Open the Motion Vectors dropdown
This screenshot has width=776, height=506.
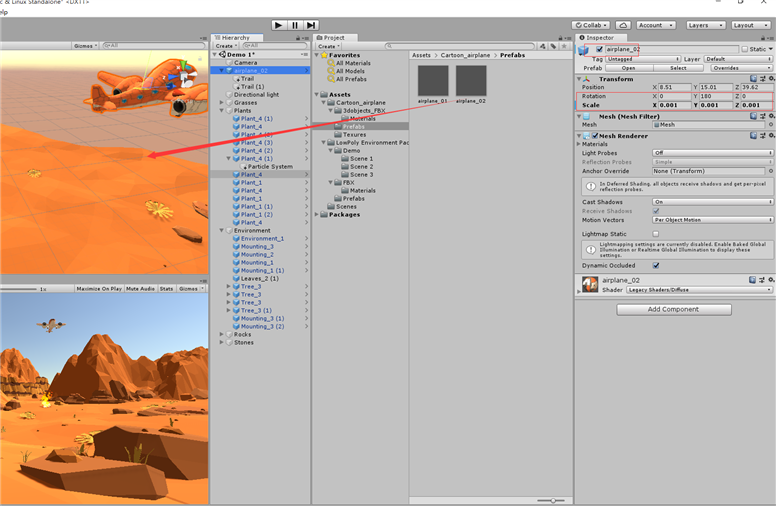(712, 220)
